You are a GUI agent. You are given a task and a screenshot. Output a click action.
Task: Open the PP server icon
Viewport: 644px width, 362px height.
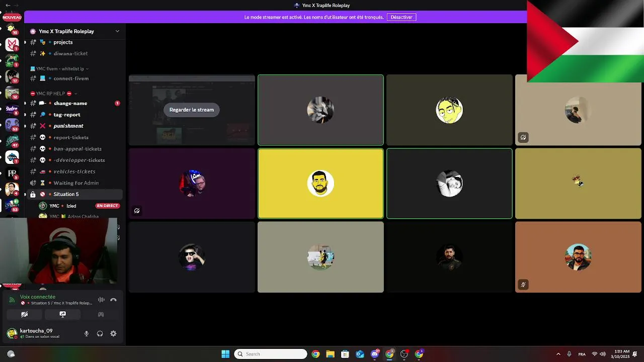click(12, 173)
